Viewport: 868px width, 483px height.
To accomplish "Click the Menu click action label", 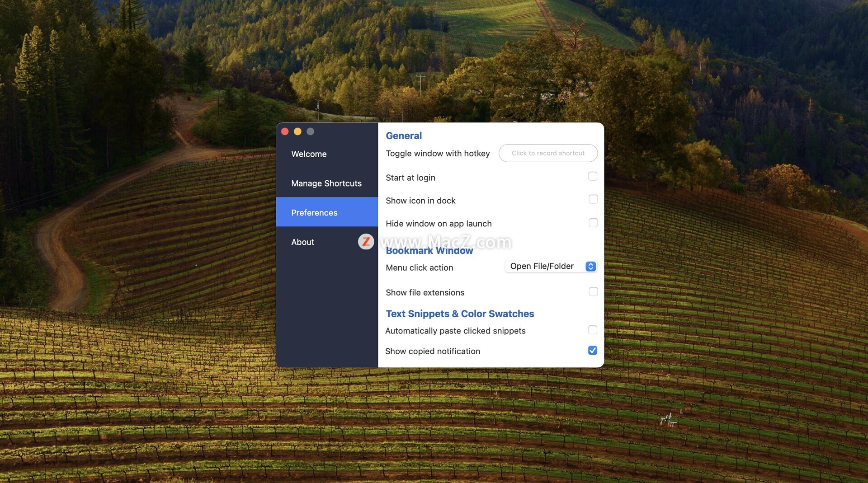I will point(419,267).
